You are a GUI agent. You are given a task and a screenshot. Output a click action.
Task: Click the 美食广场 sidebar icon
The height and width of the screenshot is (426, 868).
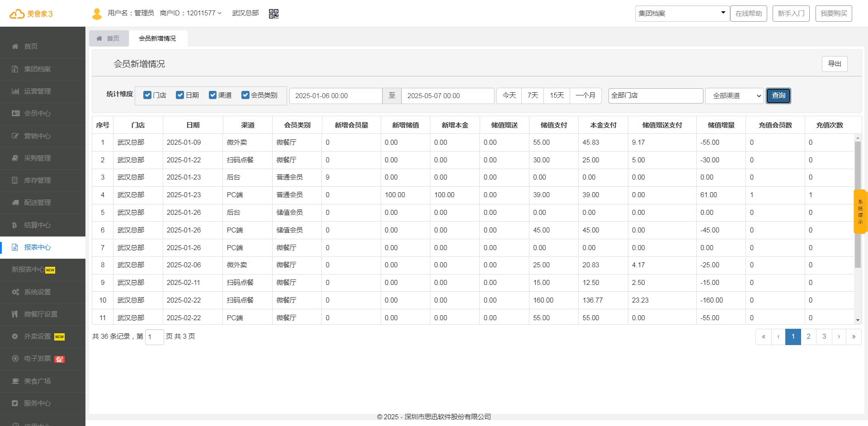click(15, 381)
